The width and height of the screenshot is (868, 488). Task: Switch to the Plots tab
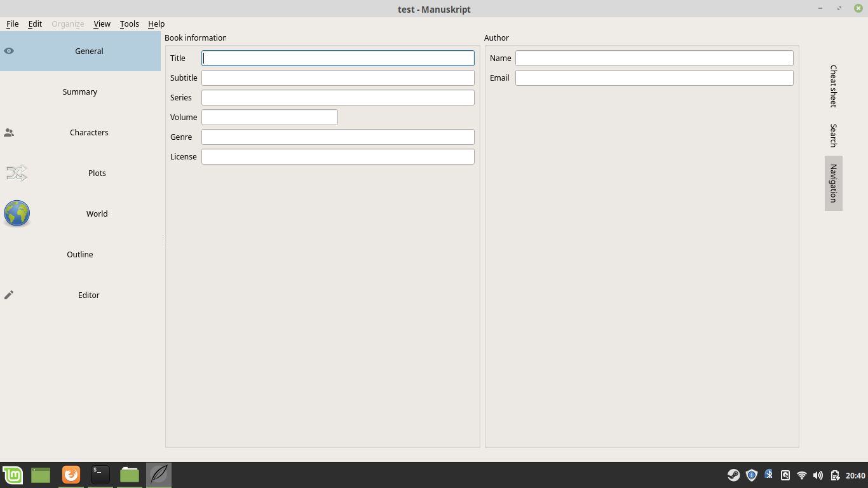[x=80, y=173]
